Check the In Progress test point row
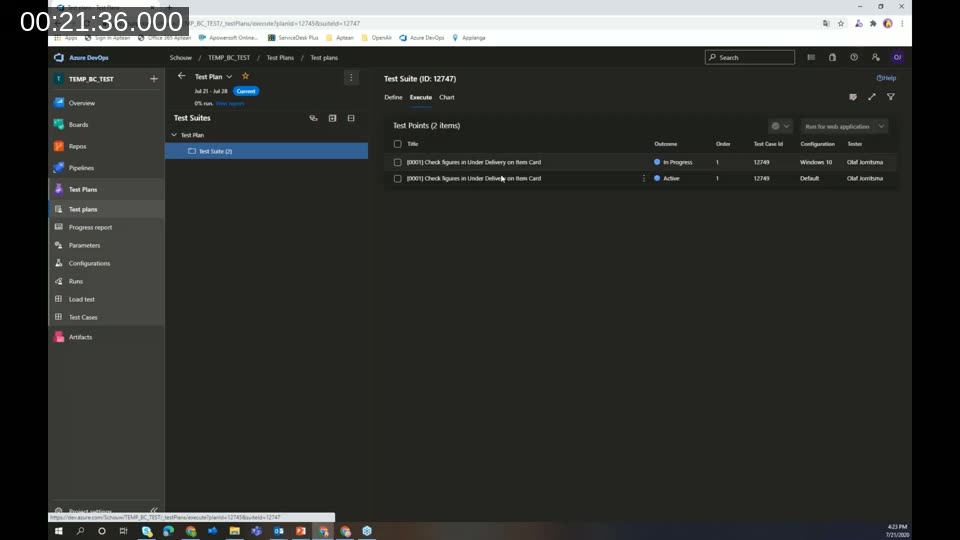Screen dimensions: 960x540 [397, 162]
